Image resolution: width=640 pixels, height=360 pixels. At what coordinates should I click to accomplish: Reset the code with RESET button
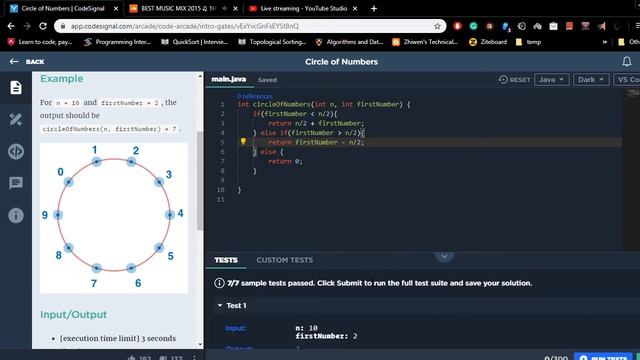[514, 80]
